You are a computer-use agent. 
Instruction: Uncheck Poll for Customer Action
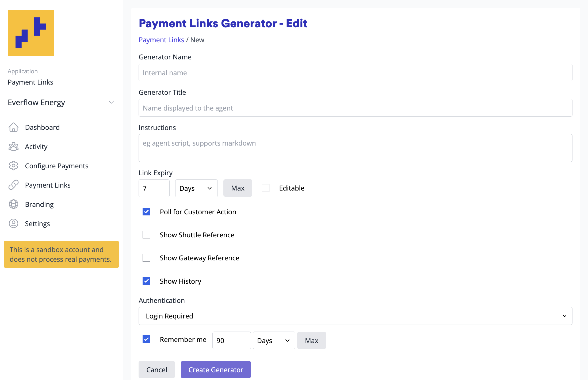point(146,212)
